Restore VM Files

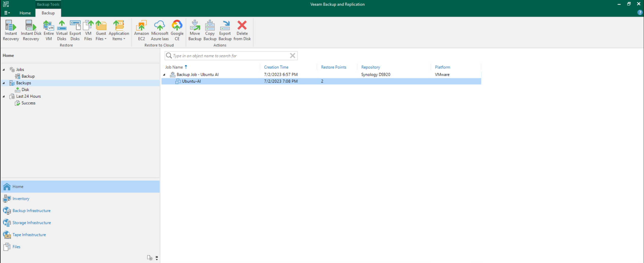tap(88, 30)
